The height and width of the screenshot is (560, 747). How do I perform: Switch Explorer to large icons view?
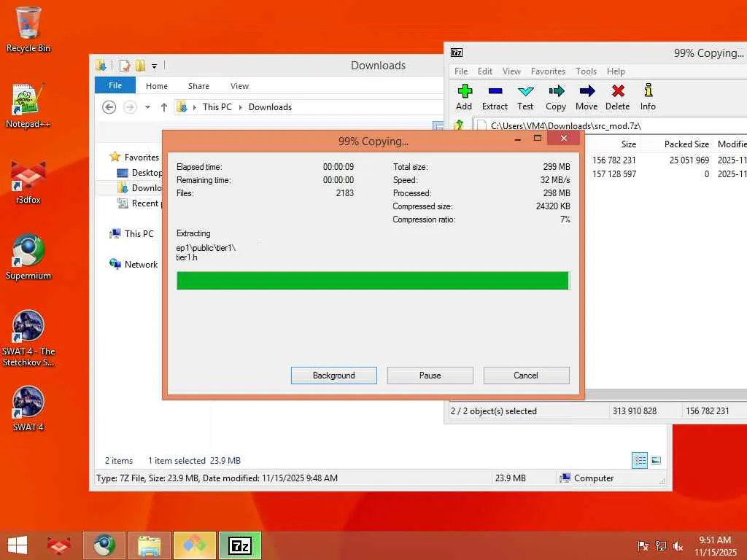656,460
